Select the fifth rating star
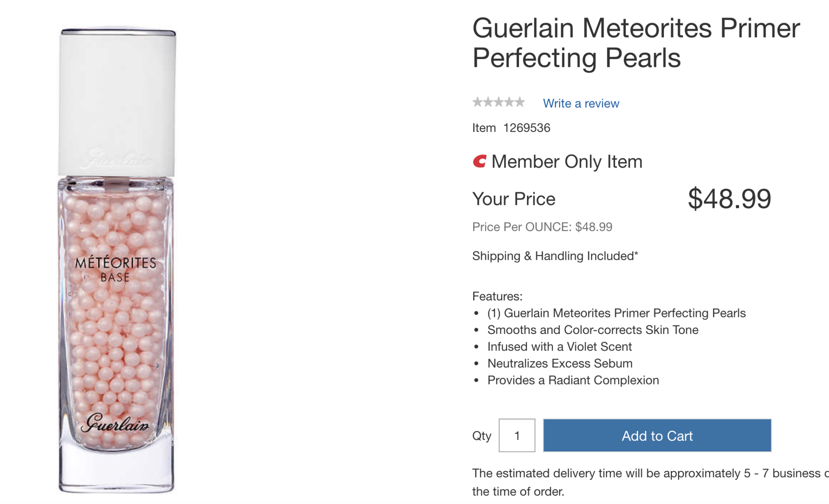 520,102
